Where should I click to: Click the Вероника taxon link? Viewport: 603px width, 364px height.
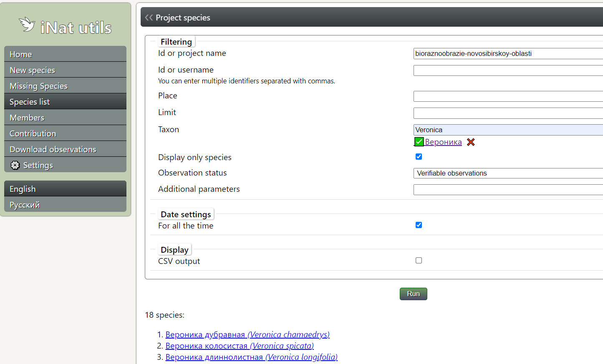point(443,142)
